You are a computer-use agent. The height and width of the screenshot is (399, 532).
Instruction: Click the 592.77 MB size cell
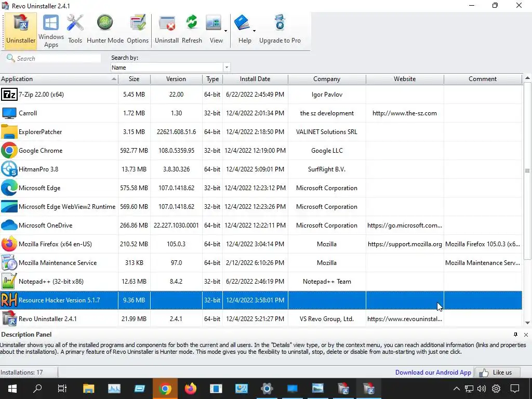click(134, 150)
